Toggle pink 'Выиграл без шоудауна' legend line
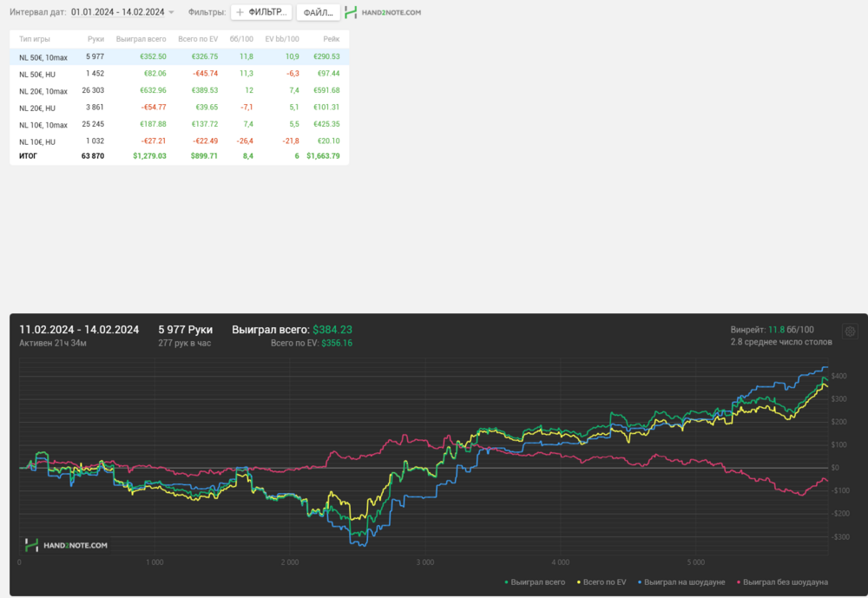The image size is (868, 598). point(782,582)
